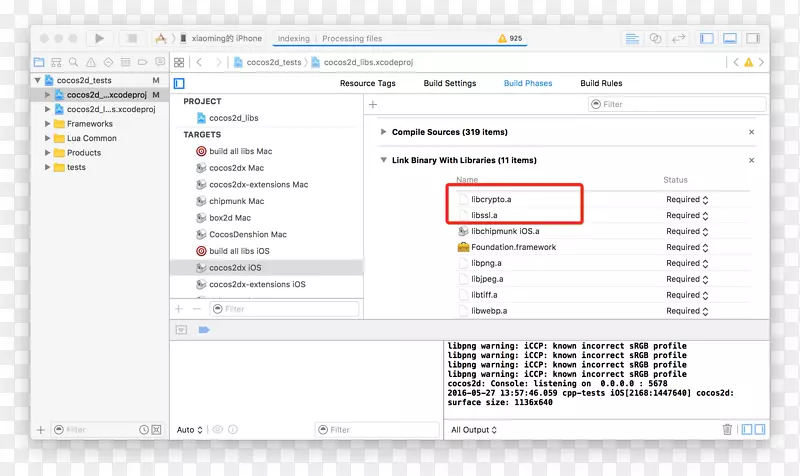Open the symbol navigator

click(56, 62)
